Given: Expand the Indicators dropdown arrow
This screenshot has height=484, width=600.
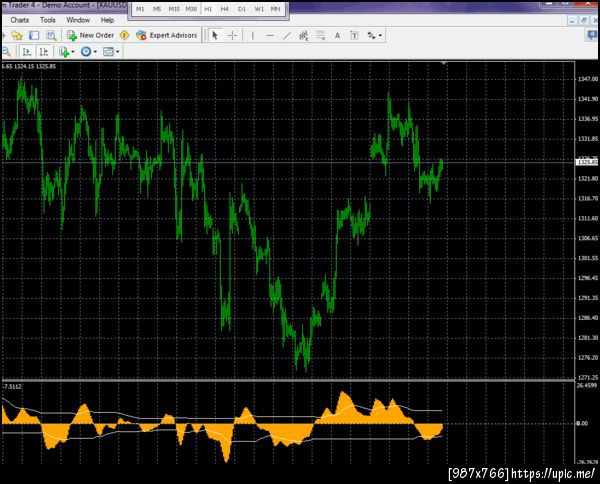Looking at the screenshot, I should [x=73, y=52].
